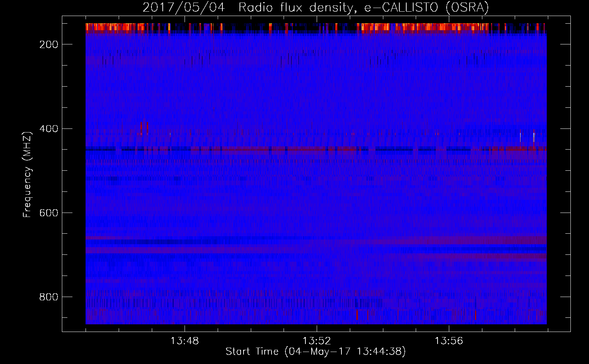Click the 13:52 time axis label
Image resolution: width=589 pixels, height=364 pixels.
[x=317, y=341]
